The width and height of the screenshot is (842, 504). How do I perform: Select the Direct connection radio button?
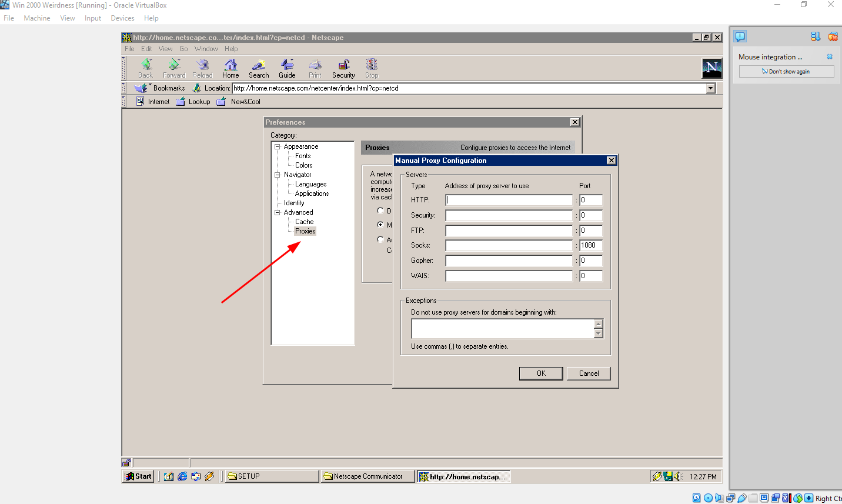[380, 211]
